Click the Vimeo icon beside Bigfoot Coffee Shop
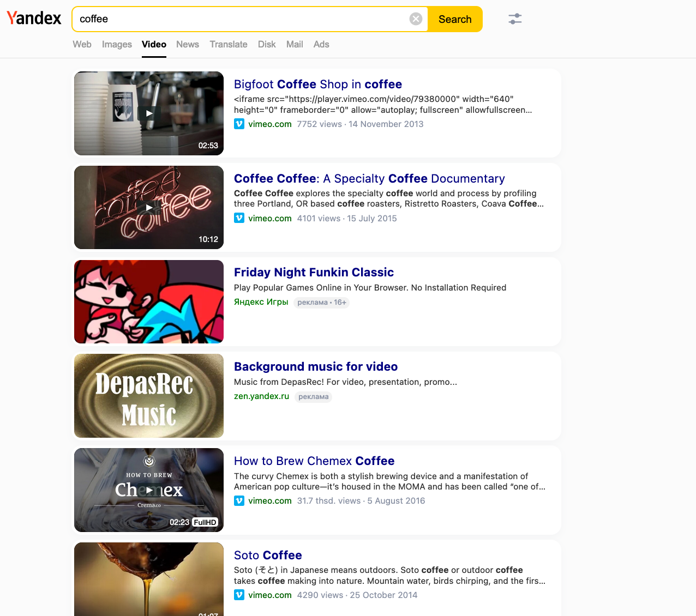Viewport: 696px width, 616px height. click(239, 124)
